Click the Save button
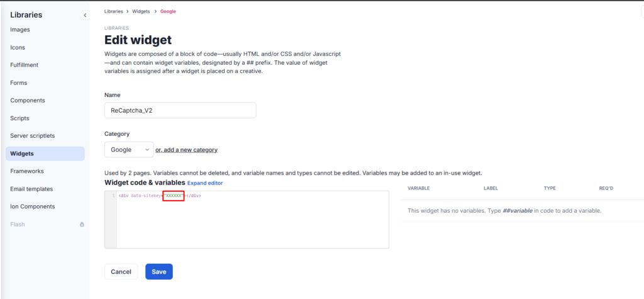Viewport: 644px width, 299px height. point(159,271)
